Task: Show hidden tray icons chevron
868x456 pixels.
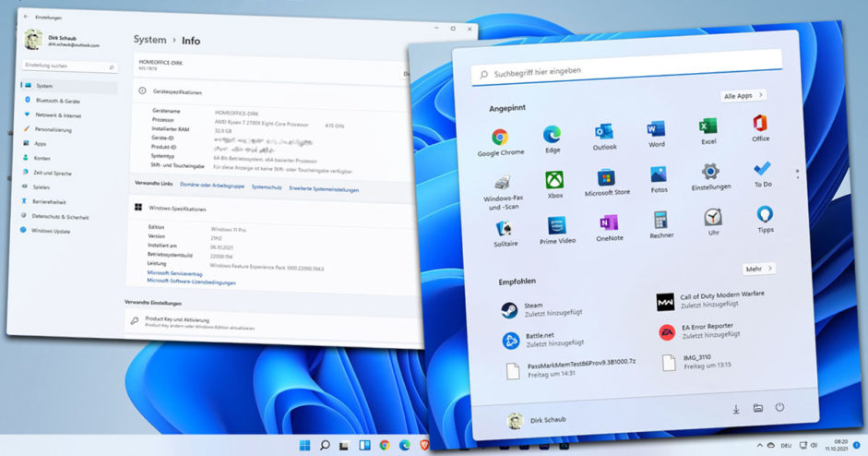Action: (x=759, y=445)
